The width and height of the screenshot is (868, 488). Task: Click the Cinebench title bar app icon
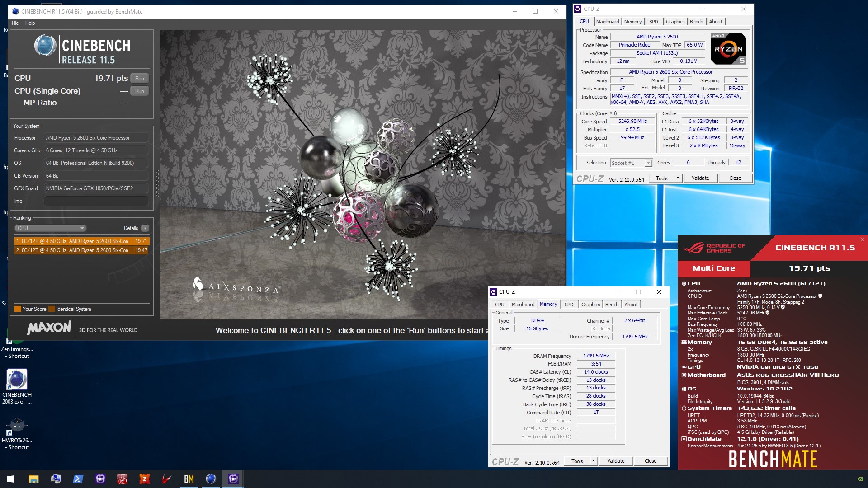15,11
